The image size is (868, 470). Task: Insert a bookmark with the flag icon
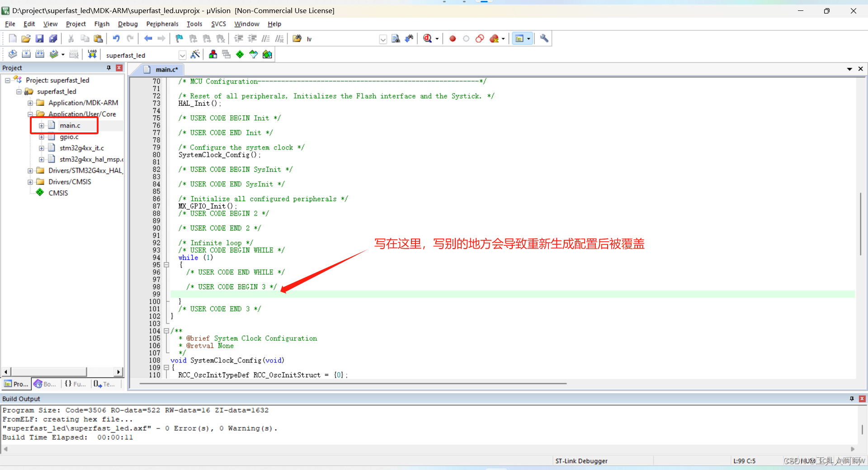pos(179,39)
